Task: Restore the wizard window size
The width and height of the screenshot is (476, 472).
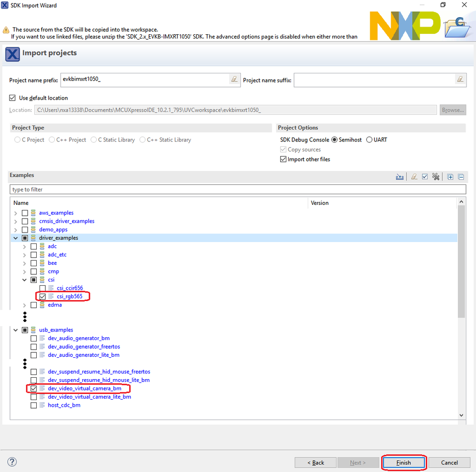Action: [x=443, y=5]
